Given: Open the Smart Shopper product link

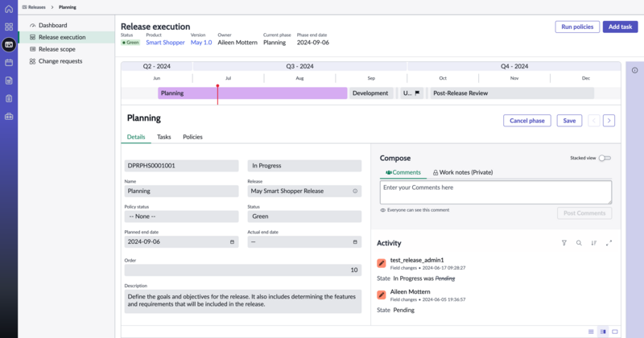Looking at the screenshot, I should click(x=165, y=43).
